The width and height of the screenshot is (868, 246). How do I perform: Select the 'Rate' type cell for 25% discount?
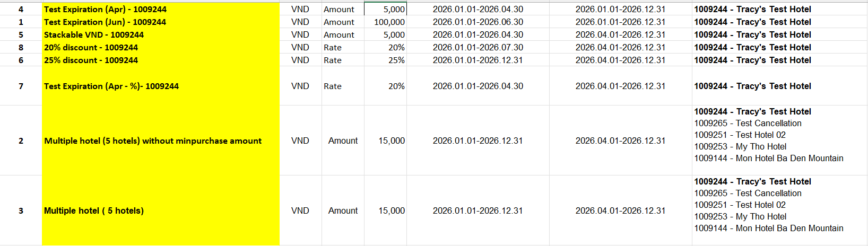point(333,60)
